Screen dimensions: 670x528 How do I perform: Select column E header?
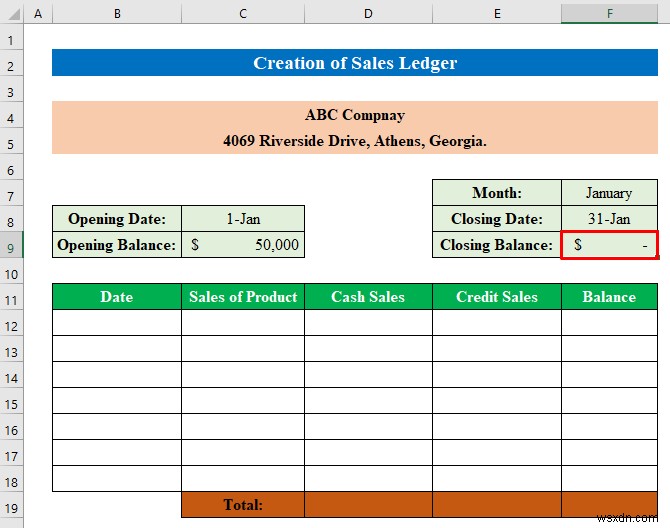point(497,14)
